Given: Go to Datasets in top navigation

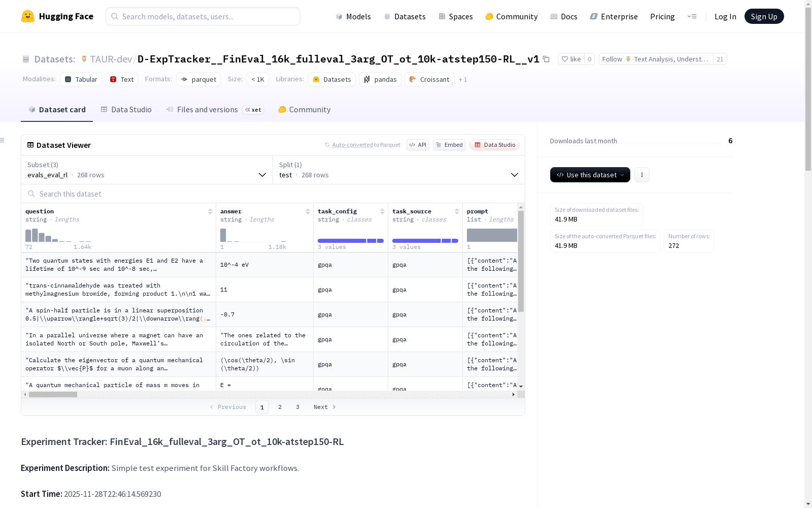Looking at the screenshot, I should [404, 16].
